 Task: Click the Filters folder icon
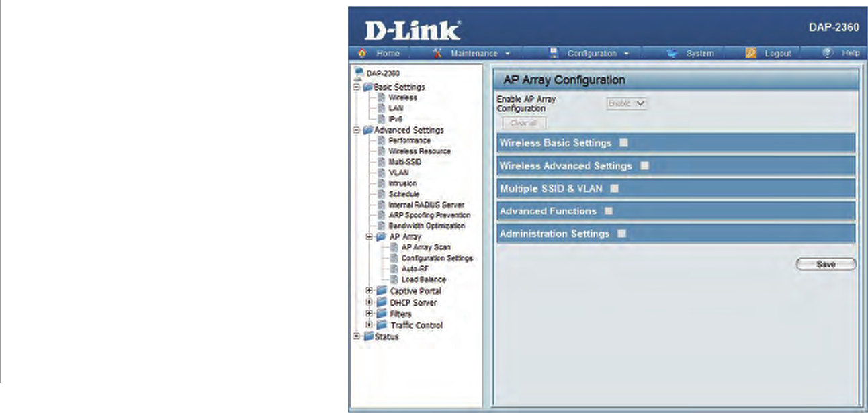click(382, 314)
